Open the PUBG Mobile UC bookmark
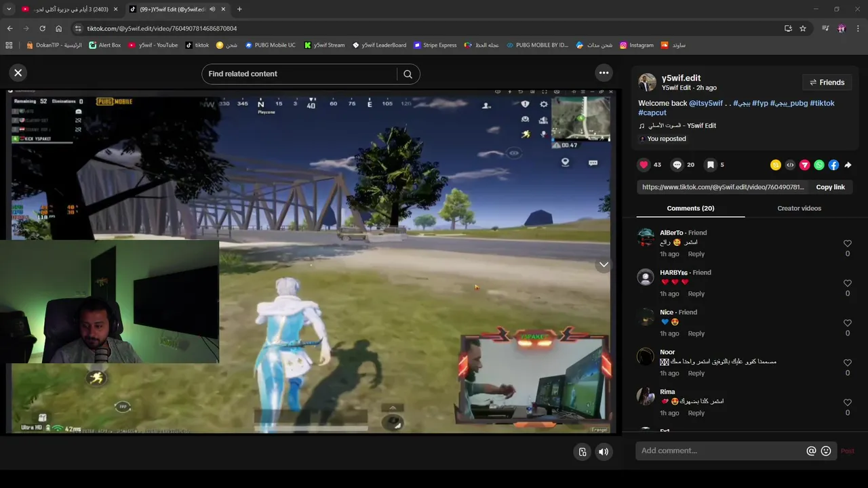The image size is (868, 488). pos(270,45)
